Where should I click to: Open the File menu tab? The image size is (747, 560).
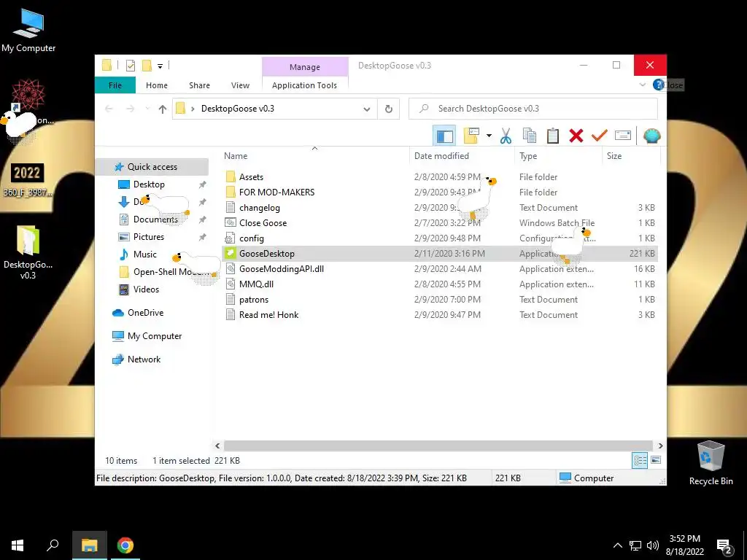pyautogui.click(x=115, y=85)
